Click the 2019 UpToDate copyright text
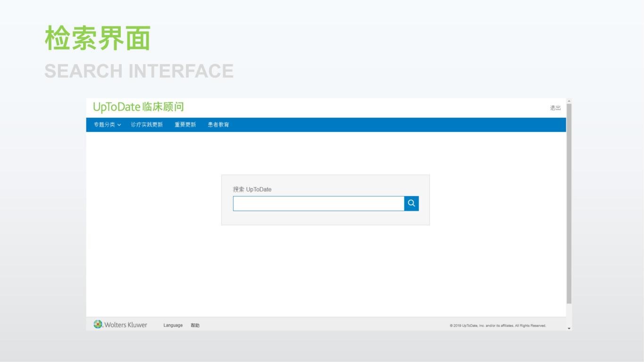644x362 pixels. [x=498, y=326]
